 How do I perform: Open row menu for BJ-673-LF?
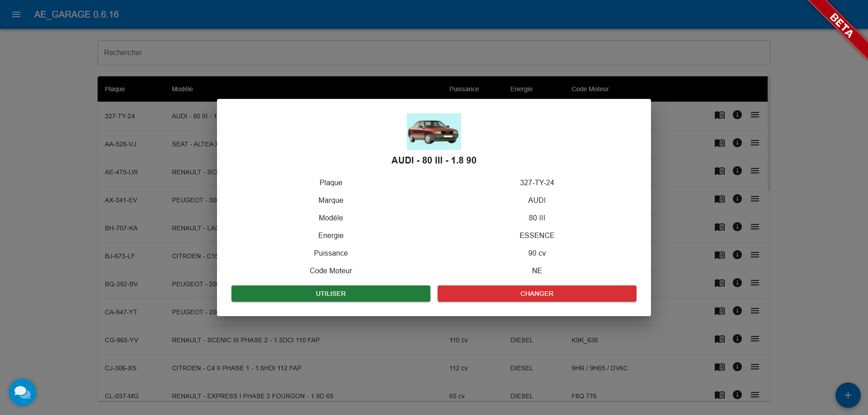(755, 255)
